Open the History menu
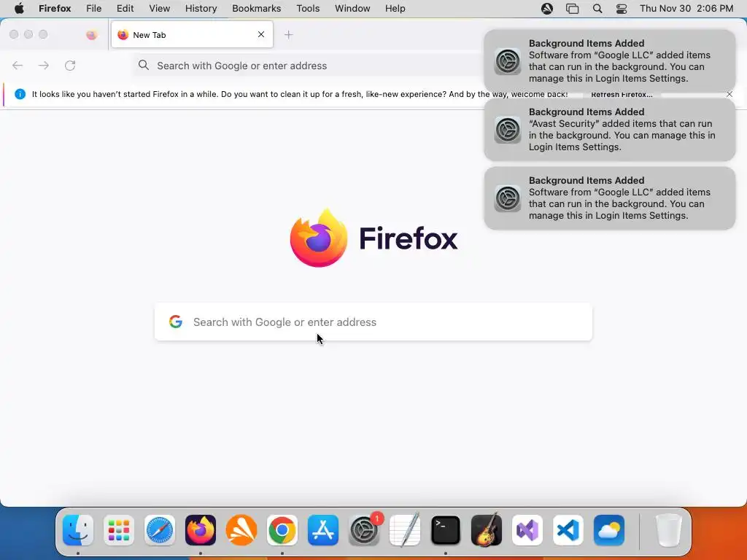 click(x=201, y=8)
